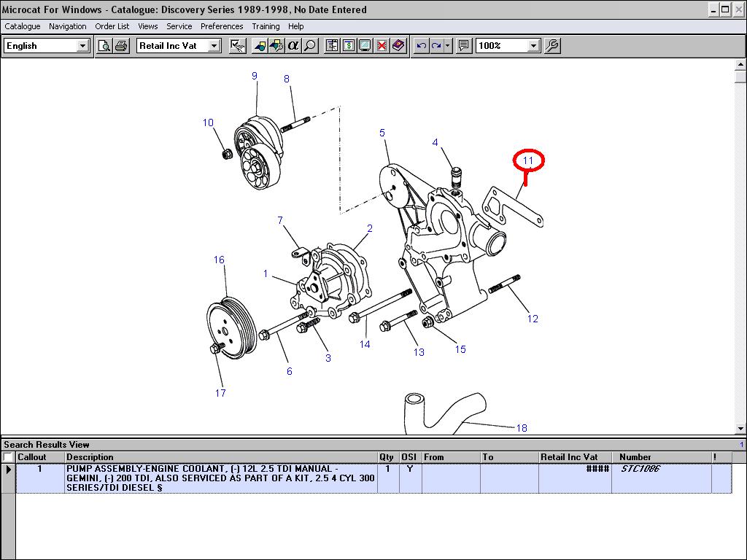Click the speech bubble notes icon

coord(463,46)
